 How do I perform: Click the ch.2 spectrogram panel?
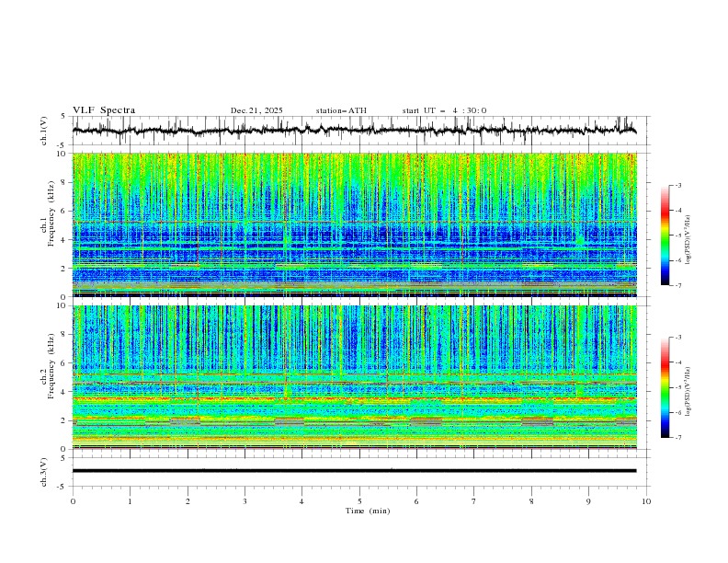[355, 377]
